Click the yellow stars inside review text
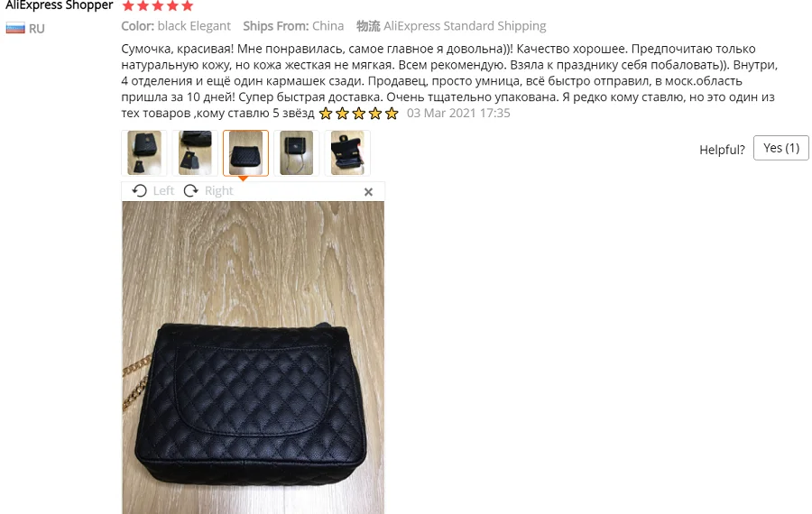 click(358, 114)
